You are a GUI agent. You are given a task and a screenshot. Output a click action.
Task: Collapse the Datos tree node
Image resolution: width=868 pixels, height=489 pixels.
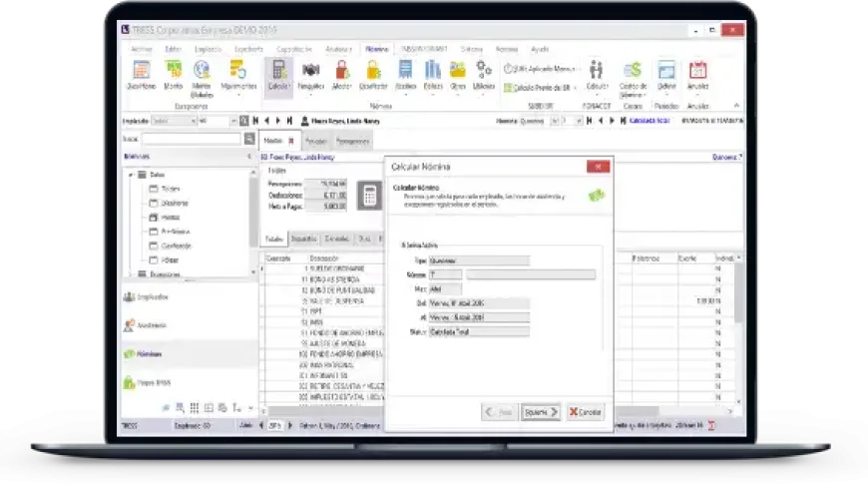130,174
